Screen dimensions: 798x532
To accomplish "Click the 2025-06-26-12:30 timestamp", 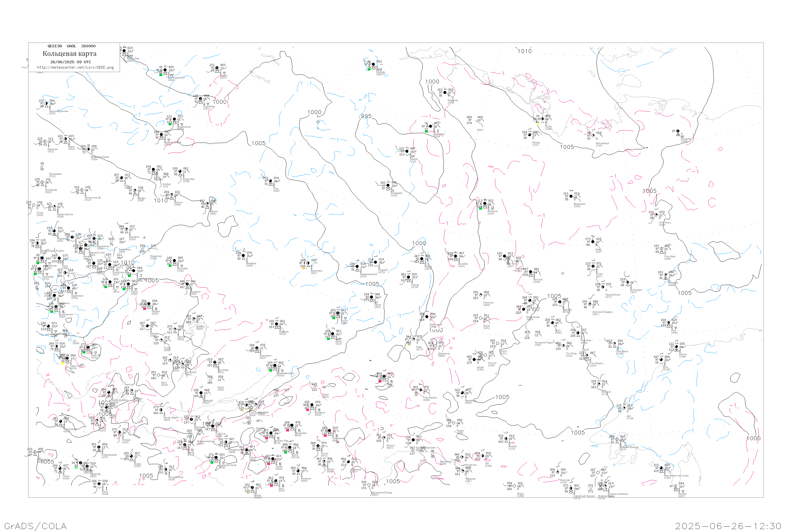I will [x=728, y=526].
